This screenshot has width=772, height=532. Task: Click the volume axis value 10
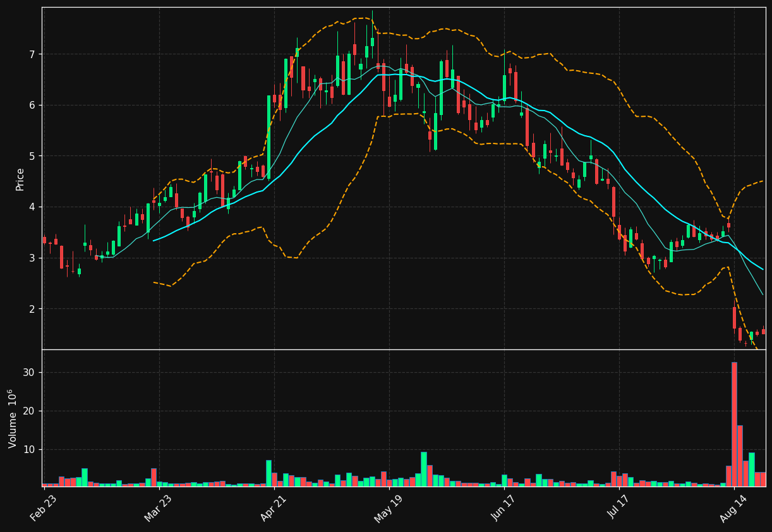coord(28,450)
